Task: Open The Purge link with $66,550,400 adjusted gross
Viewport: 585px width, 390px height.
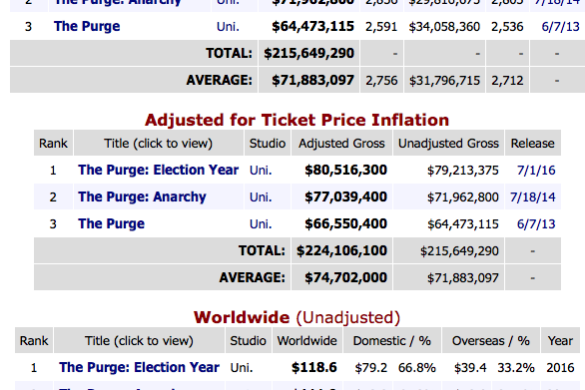Action: [x=111, y=224]
